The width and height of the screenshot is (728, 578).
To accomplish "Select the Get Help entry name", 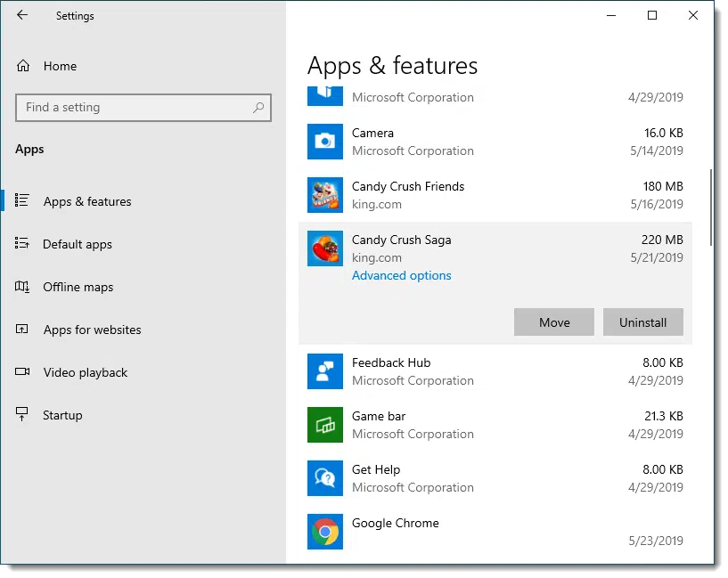I will pos(376,469).
